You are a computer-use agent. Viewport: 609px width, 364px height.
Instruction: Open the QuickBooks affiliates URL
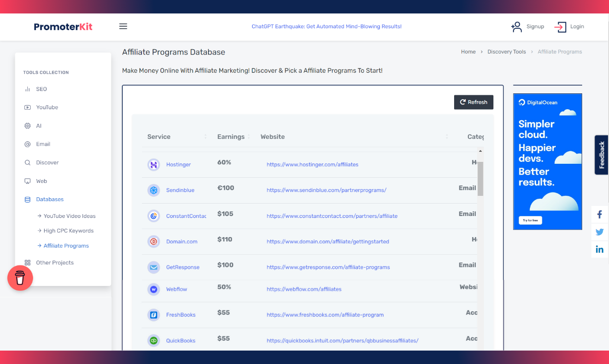tap(342, 341)
